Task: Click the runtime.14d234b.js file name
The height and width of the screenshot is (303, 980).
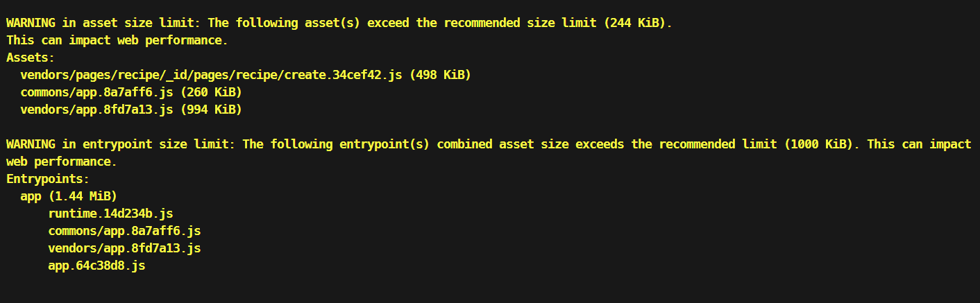Action: [x=110, y=214]
